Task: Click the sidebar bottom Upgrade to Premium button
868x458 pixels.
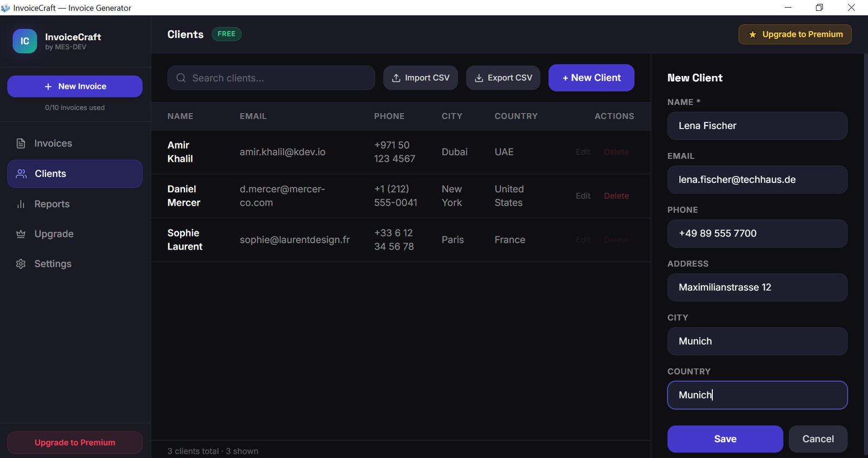Action: tap(75, 443)
